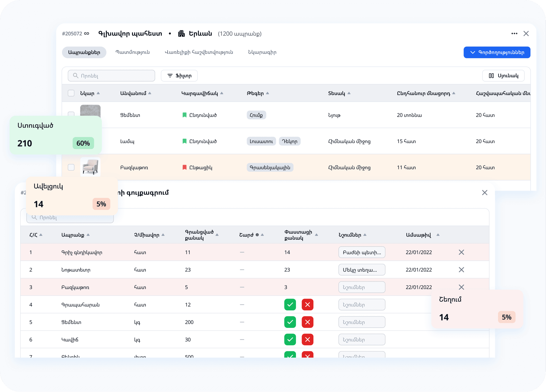Open the Նկարագիր tab
The height and width of the screenshot is (392, 546).
(x=262, y=52)
